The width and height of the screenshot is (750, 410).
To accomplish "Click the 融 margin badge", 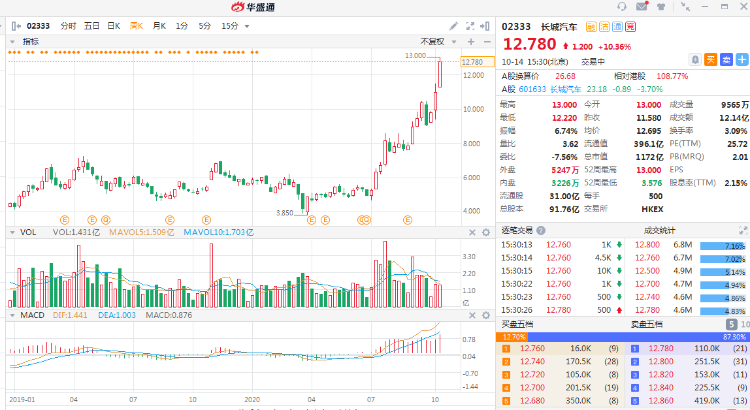I will (x=591, y=27).
